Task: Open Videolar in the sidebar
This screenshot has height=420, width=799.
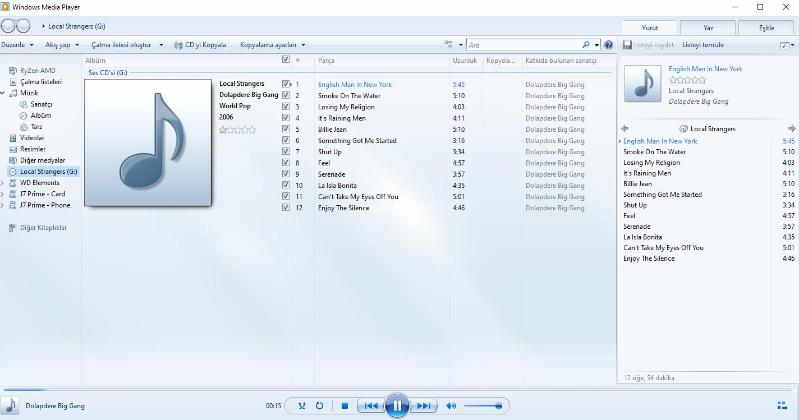Action: pyautogui.click(x=32, y=138)
